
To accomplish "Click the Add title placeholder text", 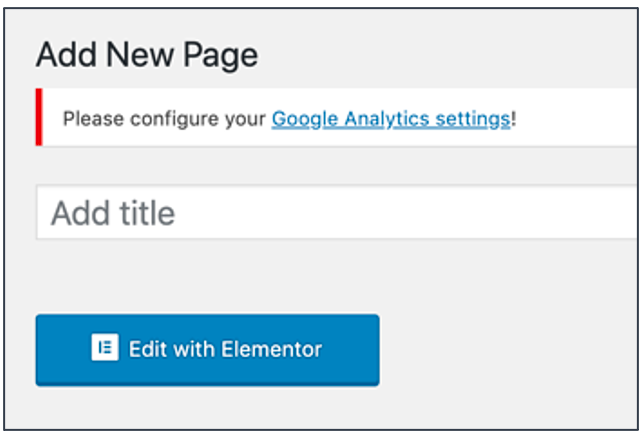I will pos(113,213).
